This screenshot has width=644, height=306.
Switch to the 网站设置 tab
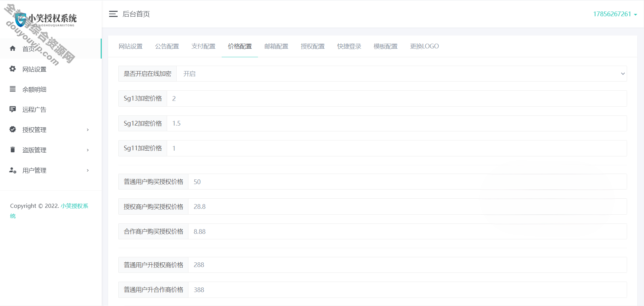click(x=130, y=46)
